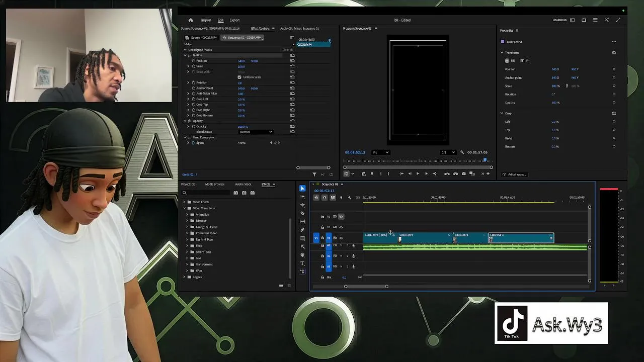Click the LEARNING workspace button
This screenshot has height=362, width=644.
point(559,20)
